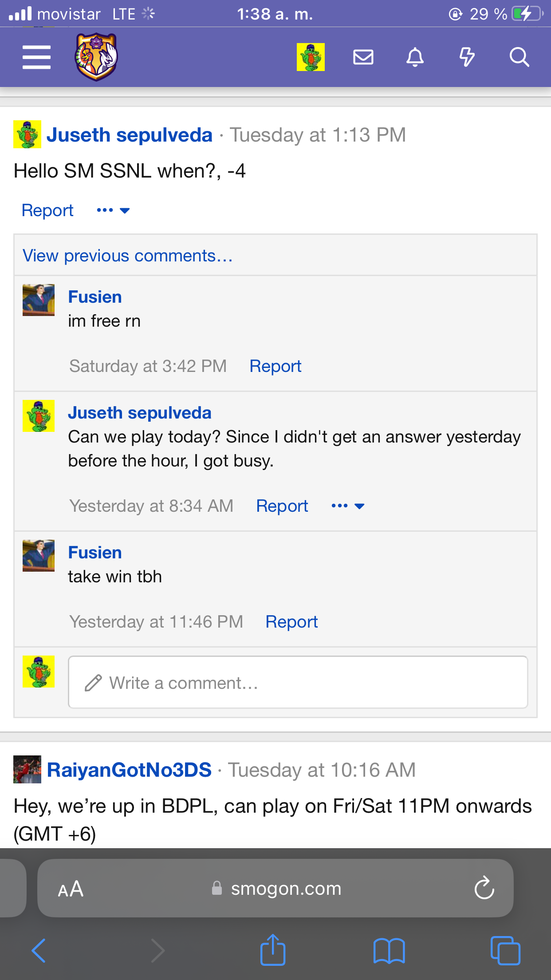Tap the Safari share icon

click(x=272, y=950)
